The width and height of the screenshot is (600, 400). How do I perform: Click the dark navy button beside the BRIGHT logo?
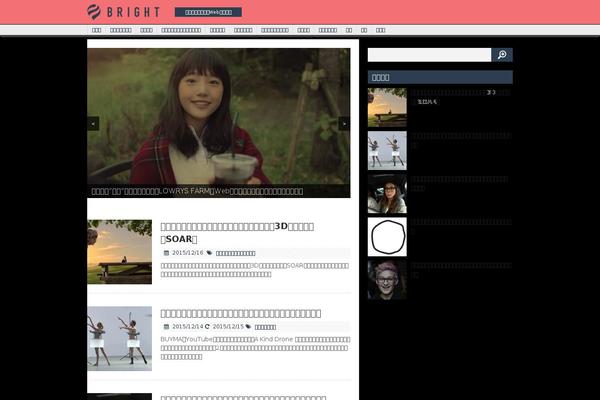pyautogui.click(x=208, y=12)
